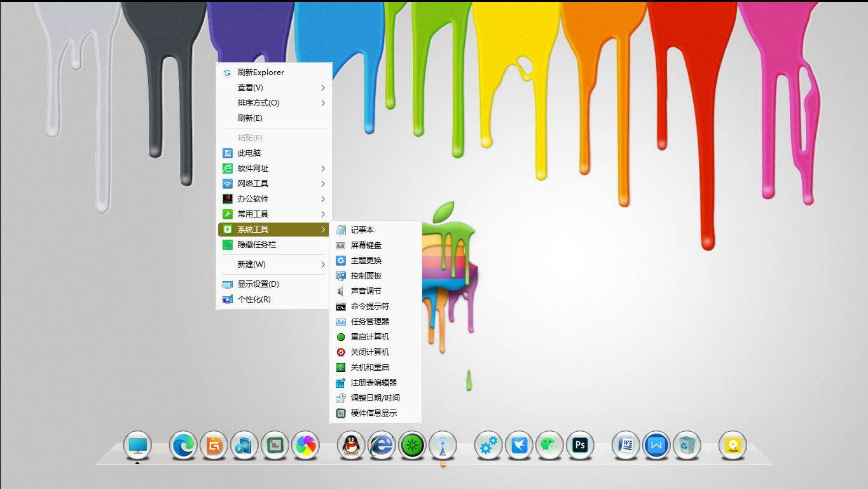Select 关机和重启 entry in submenu
The width and height of the screenshot is (868, 489).
(375, 368)
